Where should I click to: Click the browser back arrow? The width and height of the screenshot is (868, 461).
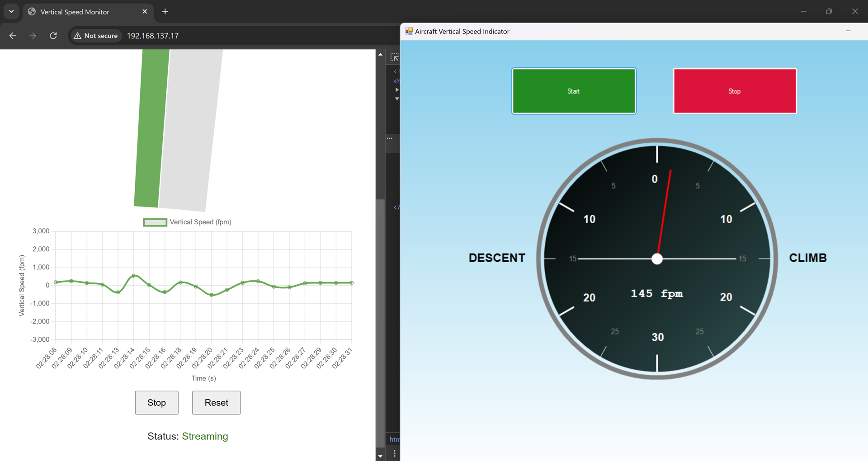(13, 36)
